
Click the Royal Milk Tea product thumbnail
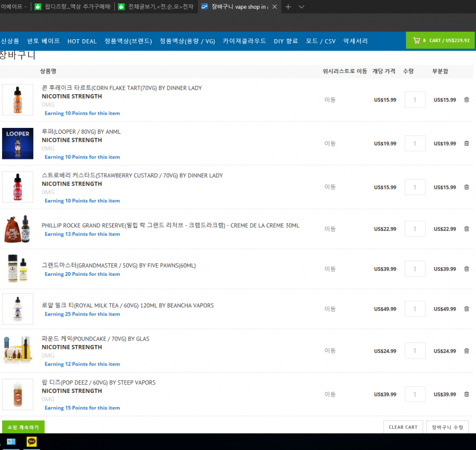[17, 309]
